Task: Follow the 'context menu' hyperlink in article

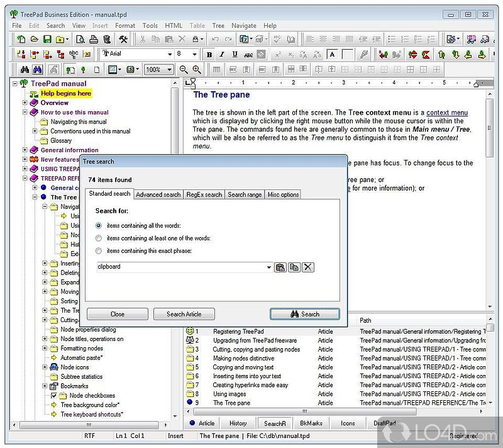Action: [x=446, y=113]
